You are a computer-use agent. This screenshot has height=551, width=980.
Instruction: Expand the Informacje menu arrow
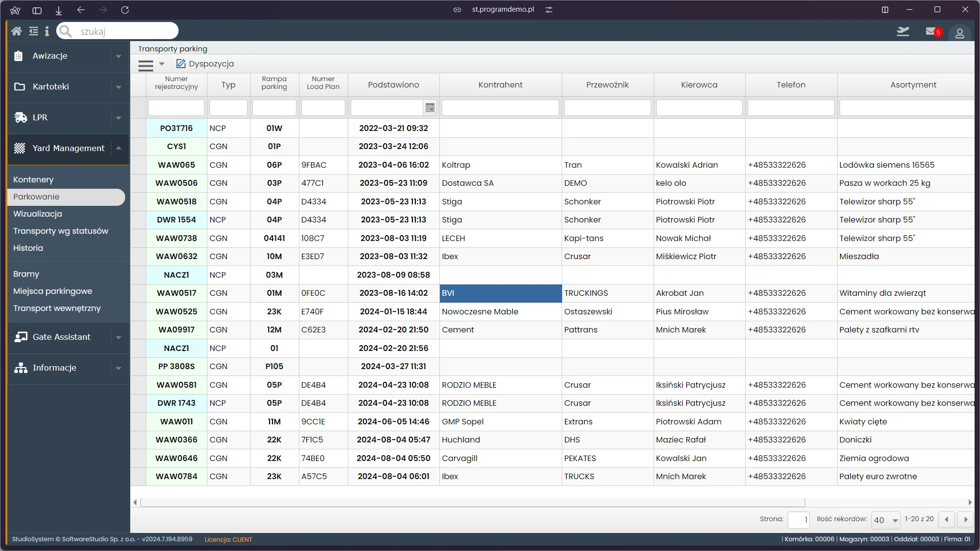pos(118,368)
